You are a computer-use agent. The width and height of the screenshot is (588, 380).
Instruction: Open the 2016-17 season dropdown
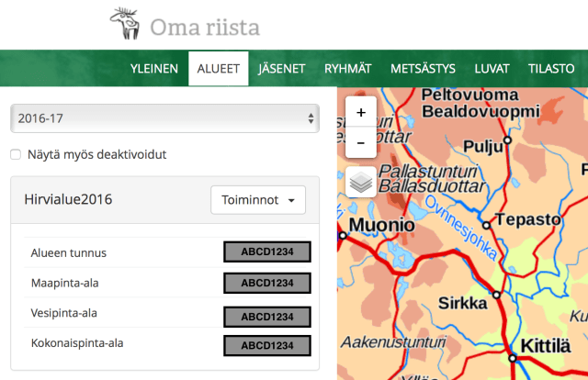click(164, 118)
